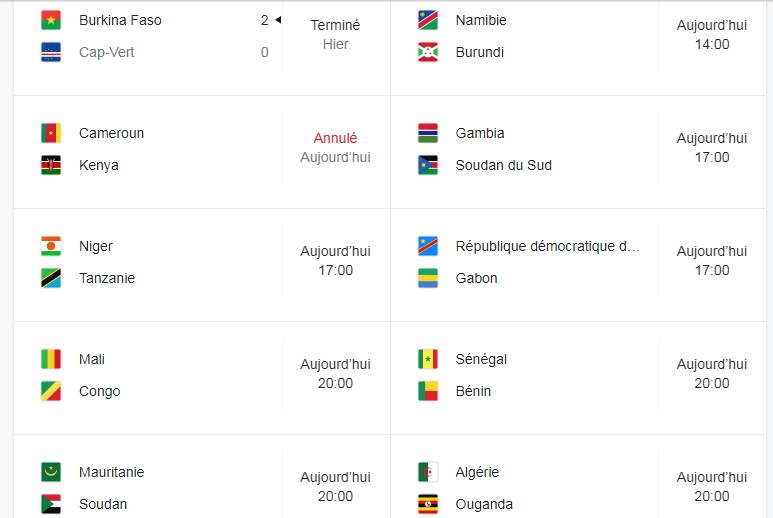This screenshot has width=773, height=518.
Task: Click the Ouganda flag icon
Action: click(428, 504)
